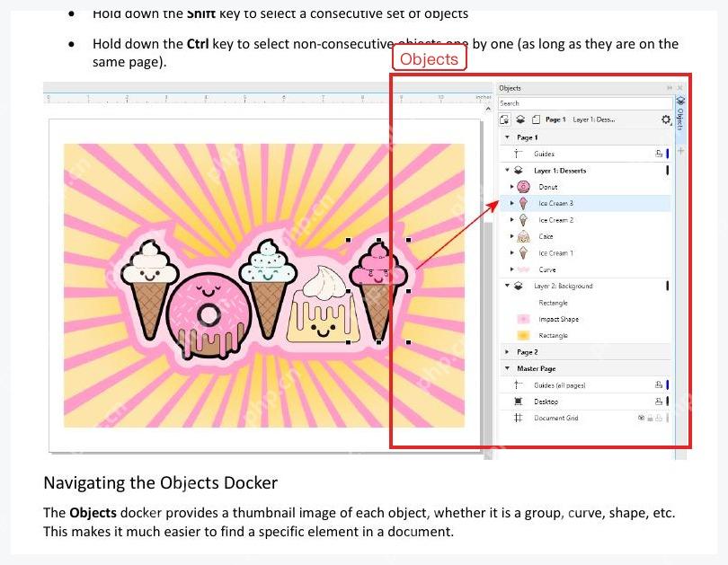Collapse the Master Page tree node
The image size is (728, 565).
tap(507, 368)
